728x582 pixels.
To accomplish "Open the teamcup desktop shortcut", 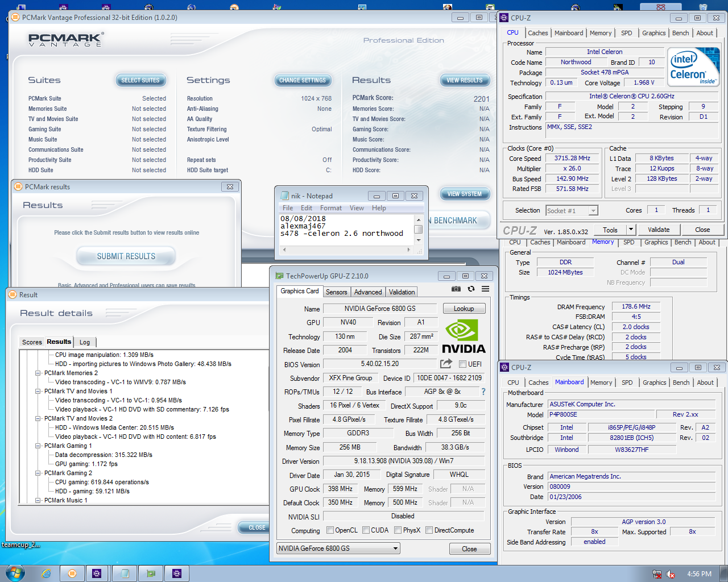I will click(x=20, y=544).
